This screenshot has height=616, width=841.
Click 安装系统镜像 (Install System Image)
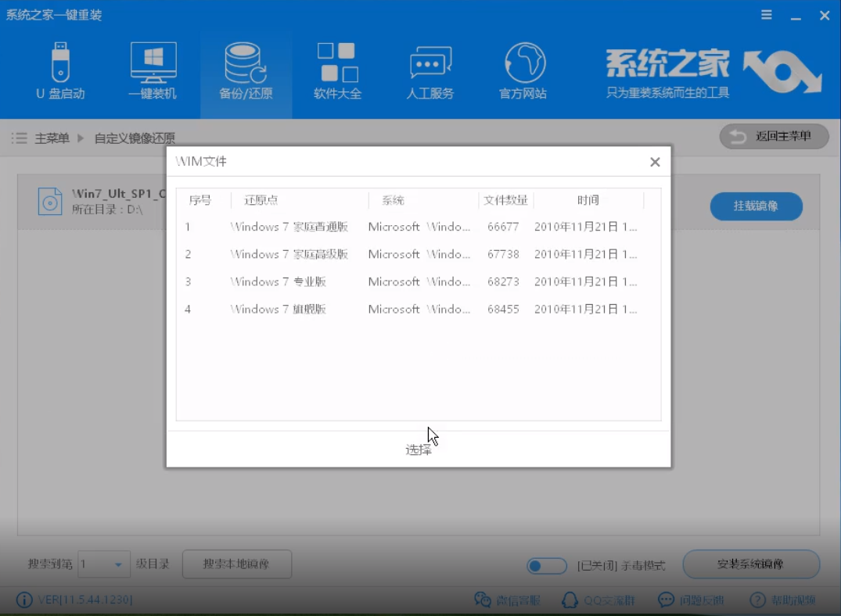pos(750,564)
